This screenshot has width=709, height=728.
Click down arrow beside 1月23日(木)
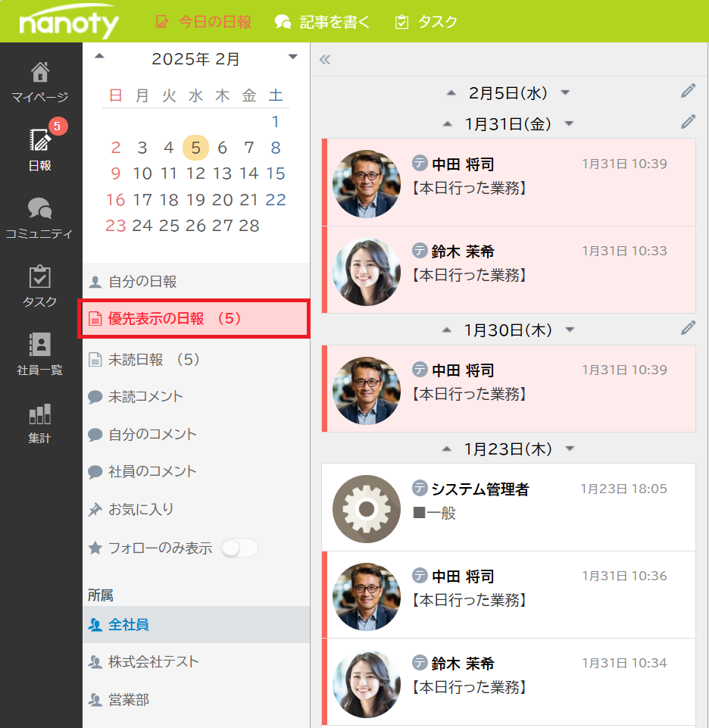coord(570,448)
